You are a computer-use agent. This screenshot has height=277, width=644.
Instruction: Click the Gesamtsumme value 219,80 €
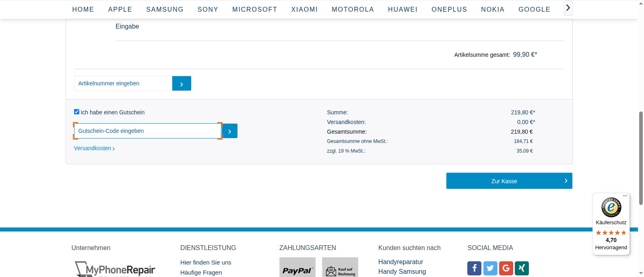point(522,132)
